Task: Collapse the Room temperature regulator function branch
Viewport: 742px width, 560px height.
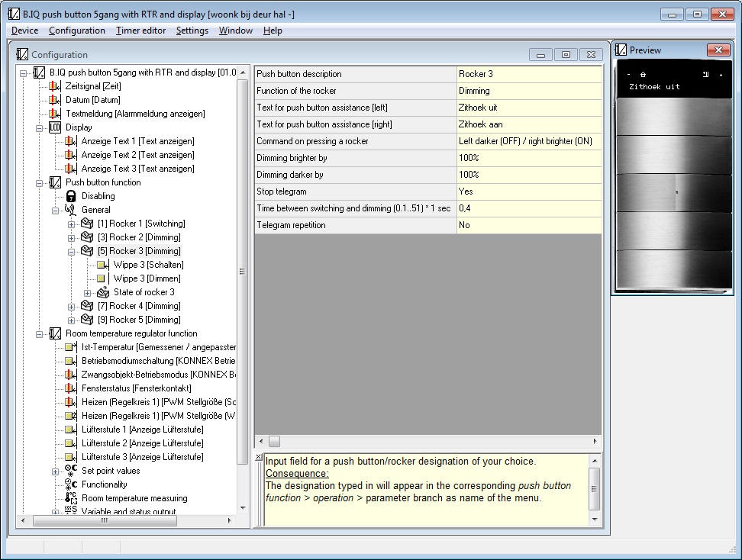Action: [39, 333]
